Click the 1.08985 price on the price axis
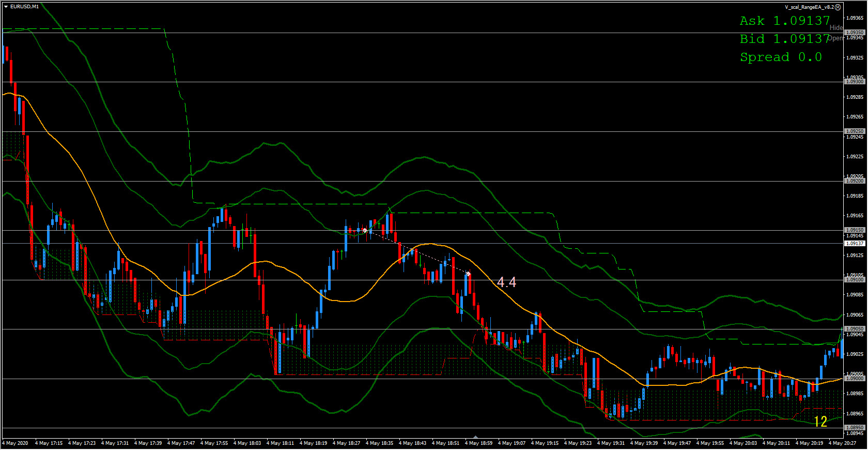Screen dimensions: 868x450 pos(855,394)
